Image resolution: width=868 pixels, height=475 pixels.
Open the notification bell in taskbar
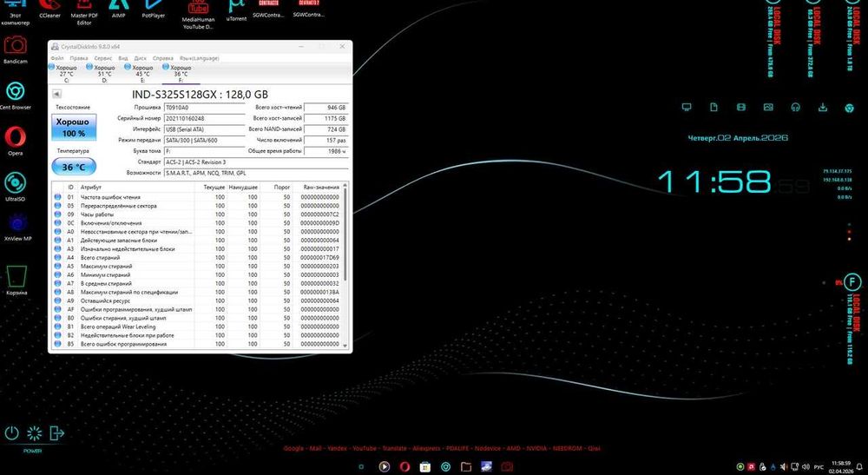[x=859, y=467]
